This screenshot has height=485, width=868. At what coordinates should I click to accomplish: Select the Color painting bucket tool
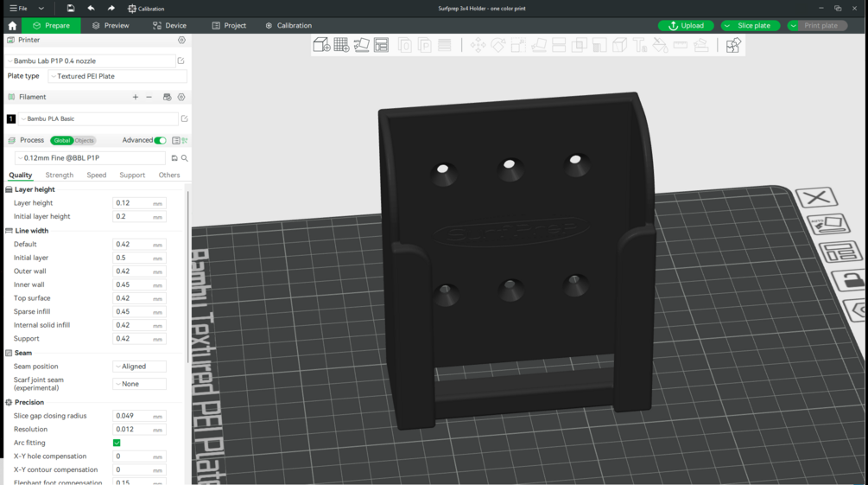coord(660,45)
